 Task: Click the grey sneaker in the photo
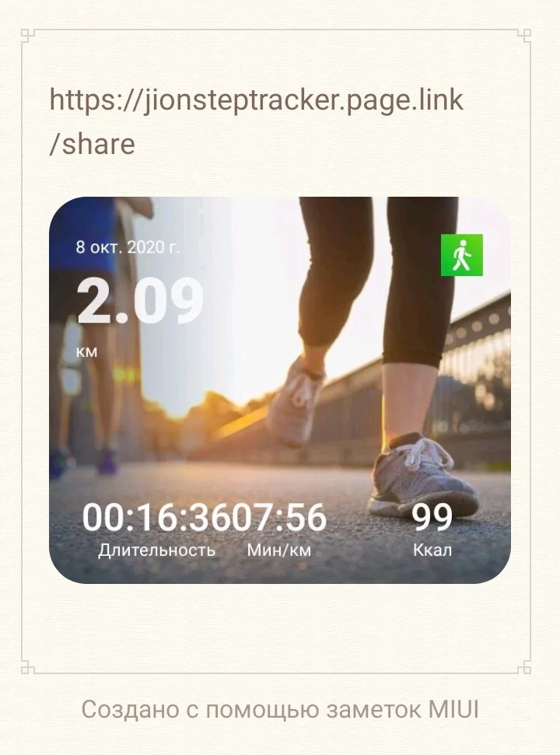pyautogui.click(x=424, y=477)
